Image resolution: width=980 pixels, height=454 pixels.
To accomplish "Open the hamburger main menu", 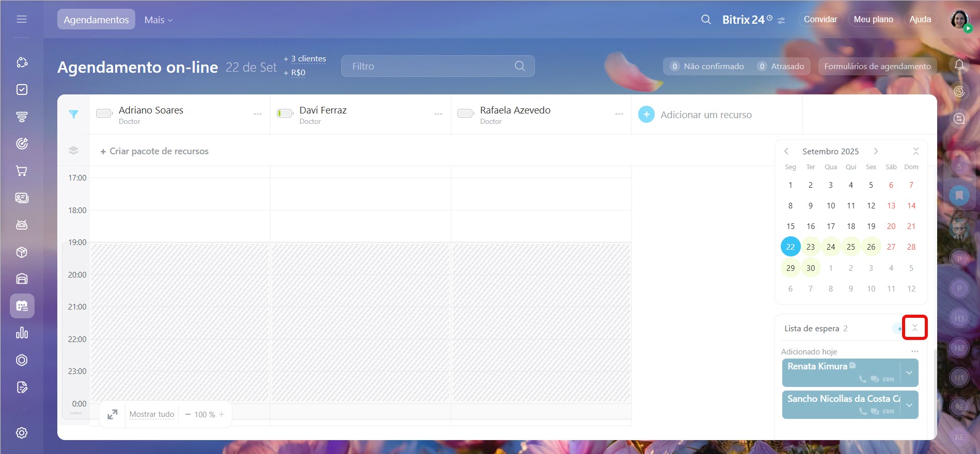I will pyautogui.click(x=22, y=19).
